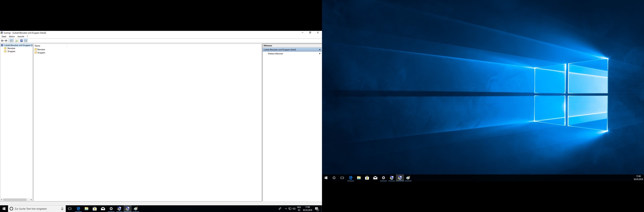The image size is (644, 212).
Task: Open Mail on the taskbar with the search box
Action: [103, 209]
